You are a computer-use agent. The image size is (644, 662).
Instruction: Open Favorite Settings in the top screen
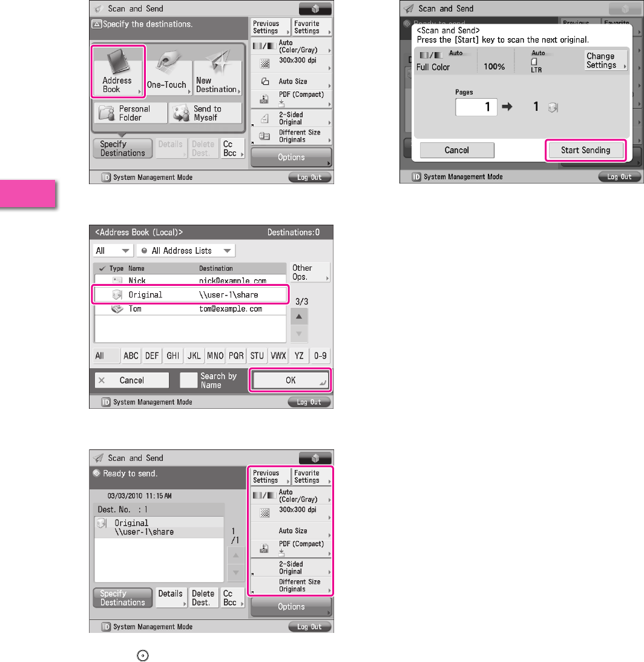pos(312,27)
